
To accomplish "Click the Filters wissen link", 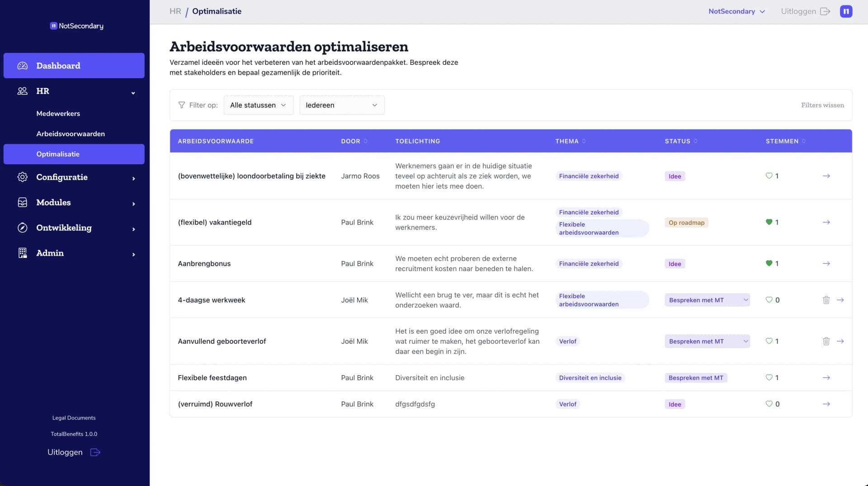I will (822, 105).
